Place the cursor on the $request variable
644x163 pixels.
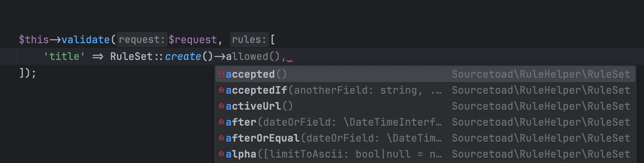pos(193,40)
